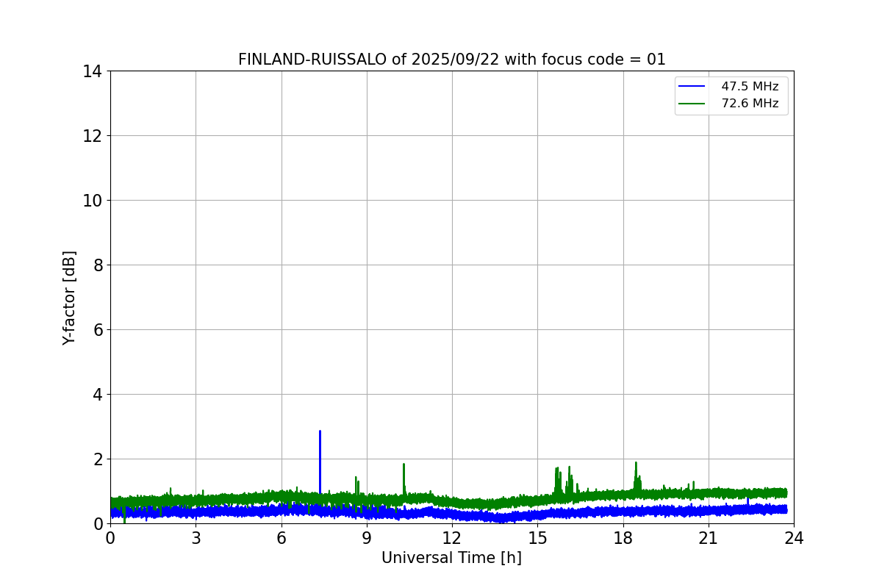Click the y-axis tick label 10
The width and height of the screenshot is (882, 588).
92,201
